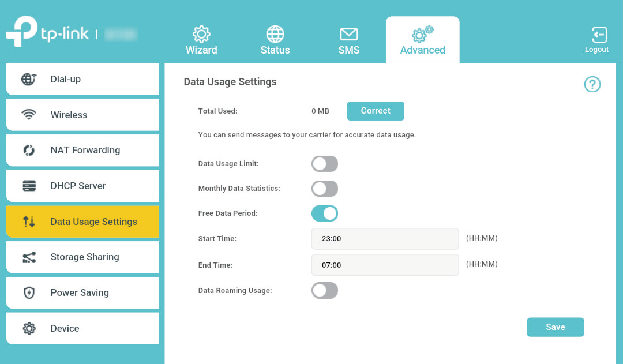Click the Start Time label
Image resolution: width=623 pixels, height=364 pixels.
click(217, 239)
